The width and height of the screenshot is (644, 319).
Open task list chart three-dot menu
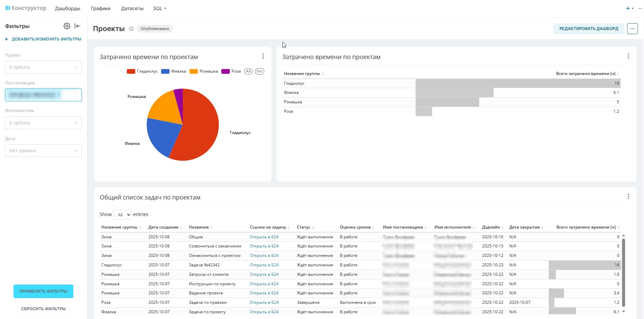click(628, 196)
